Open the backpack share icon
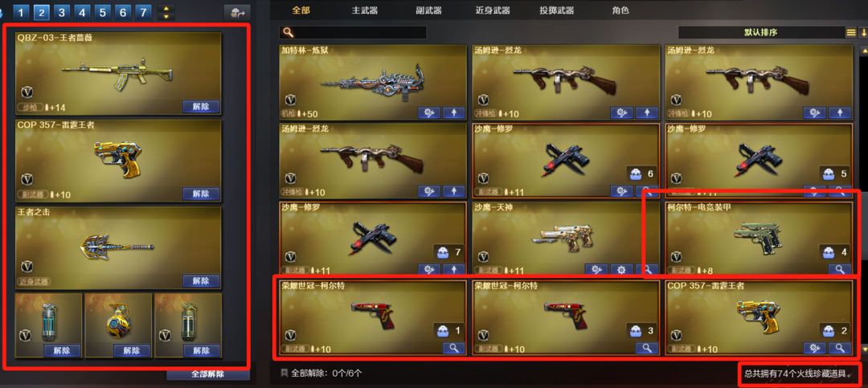This screenshot has width=868, height=388. coord(237,11)
